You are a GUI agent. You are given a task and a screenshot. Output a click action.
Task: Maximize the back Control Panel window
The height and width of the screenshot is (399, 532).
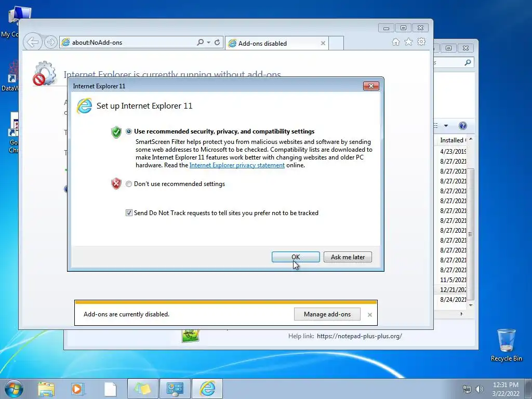(x=448, y=48)
